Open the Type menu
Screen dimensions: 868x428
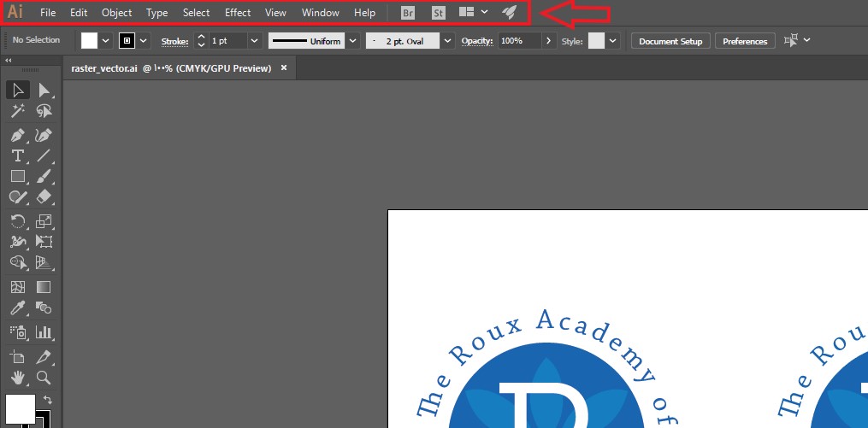[x=156, y=13]
